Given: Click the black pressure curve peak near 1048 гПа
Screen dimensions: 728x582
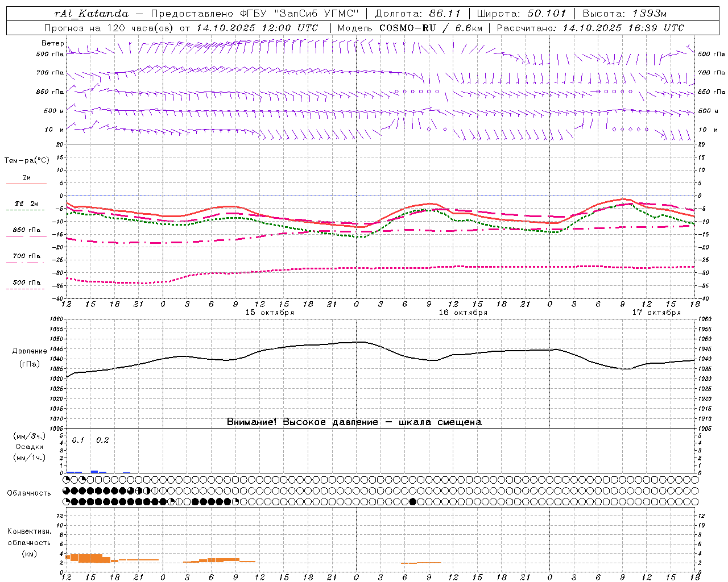Looking at the screenshot, I should click(x=361, y=342).
